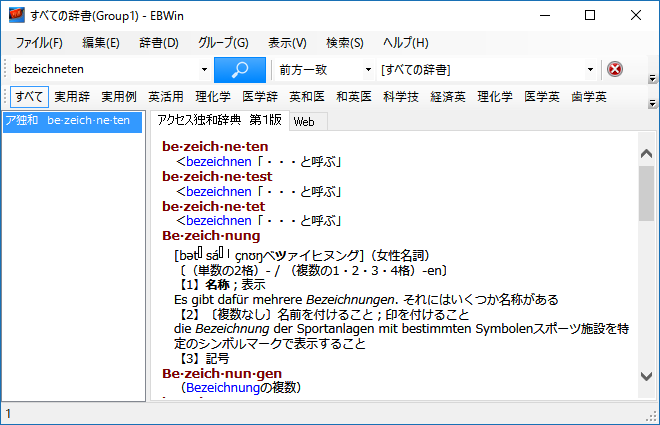Click the 【3】記号 definition line
Image resolution: width=660 pixels, height=425 pixels.
pos(202,359)
